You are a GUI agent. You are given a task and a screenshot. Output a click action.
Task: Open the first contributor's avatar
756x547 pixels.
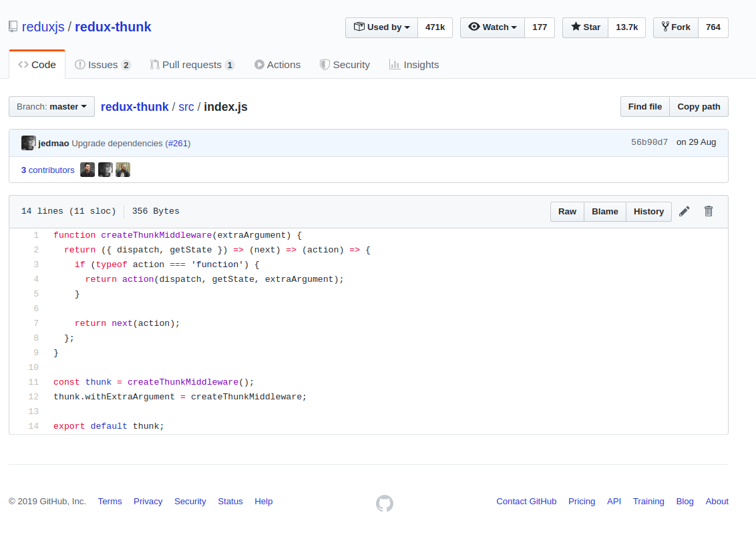[87, 170]
